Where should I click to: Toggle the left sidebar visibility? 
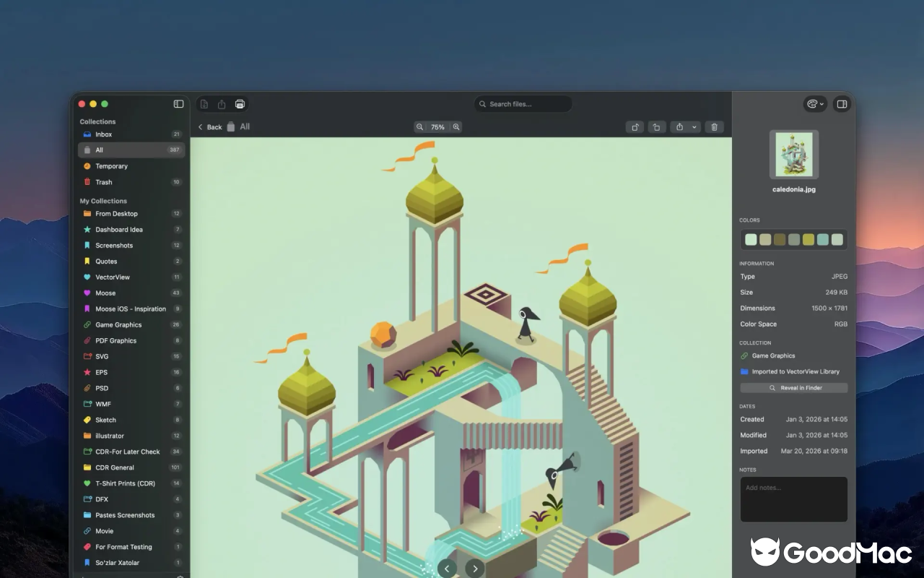point(178,104)
